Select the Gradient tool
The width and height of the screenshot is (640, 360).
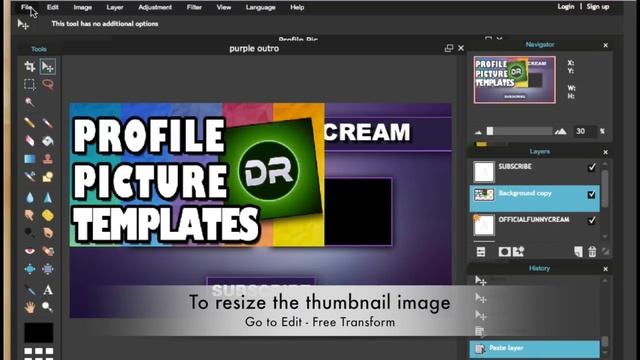click(29, 159)
